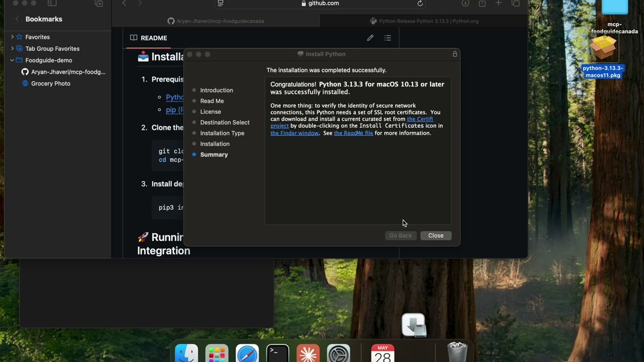Image resolution: width=644 pixels, height=362 pixels.
Task: Open Aryan-Jhaveri/mcp-foodguide bookmark in the sidebar
Action: point(68,72)
